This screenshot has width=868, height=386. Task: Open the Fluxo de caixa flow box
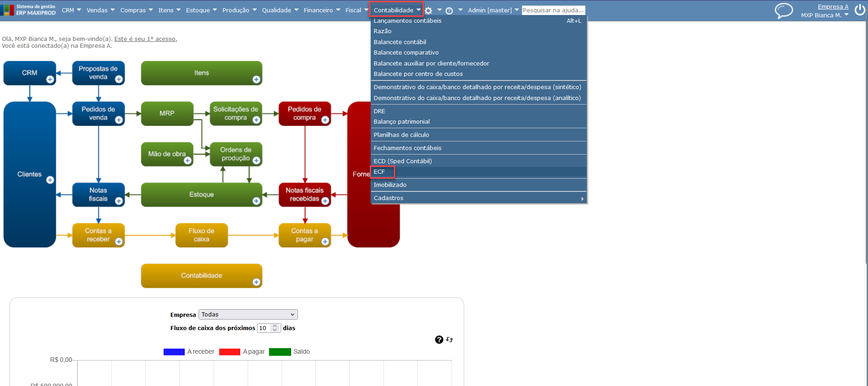202,235
